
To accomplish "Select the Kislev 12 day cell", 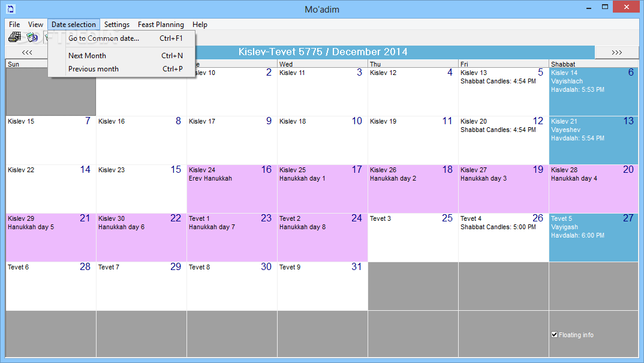I will click(413, 92).
